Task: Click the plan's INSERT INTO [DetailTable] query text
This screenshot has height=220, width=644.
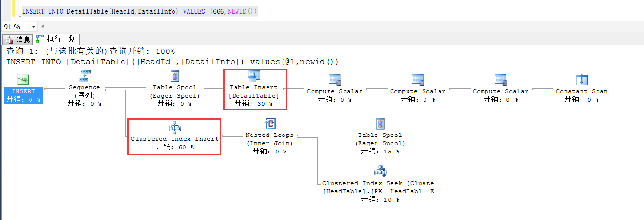Action: (x=172, y=62)
